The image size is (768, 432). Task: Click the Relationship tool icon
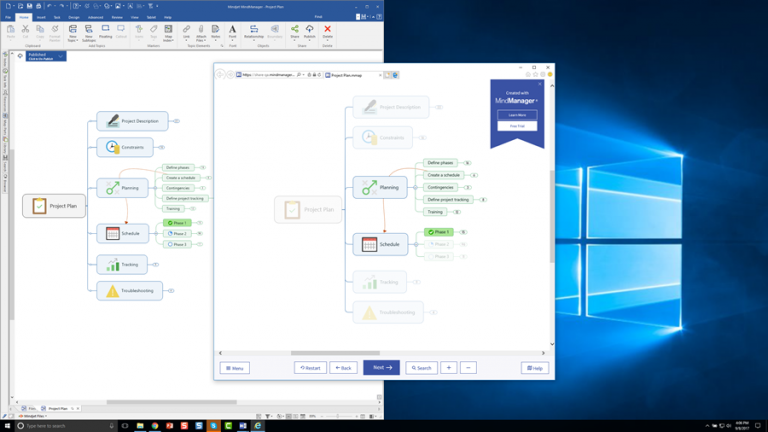click(x=255, y=31)
